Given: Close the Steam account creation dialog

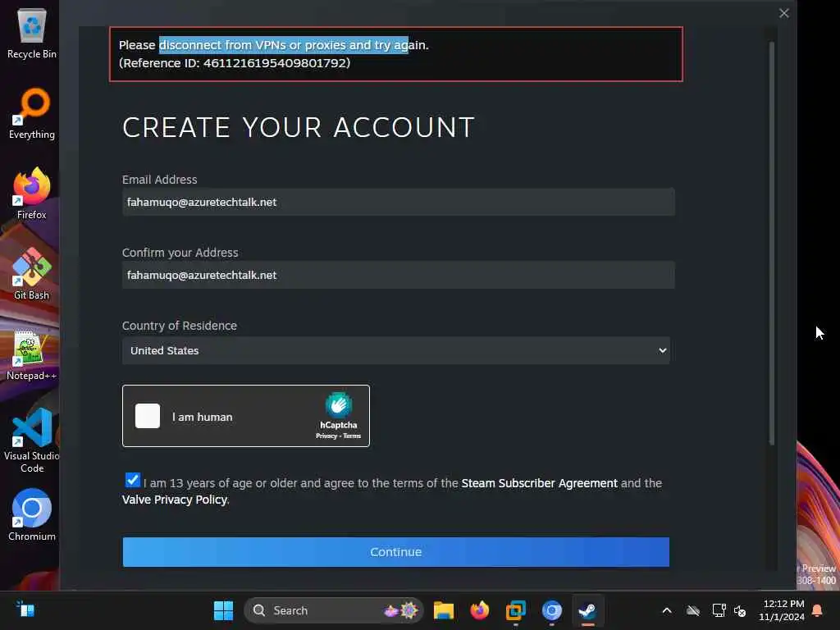Looking at the screenshot, I should [x=783, y=13].
